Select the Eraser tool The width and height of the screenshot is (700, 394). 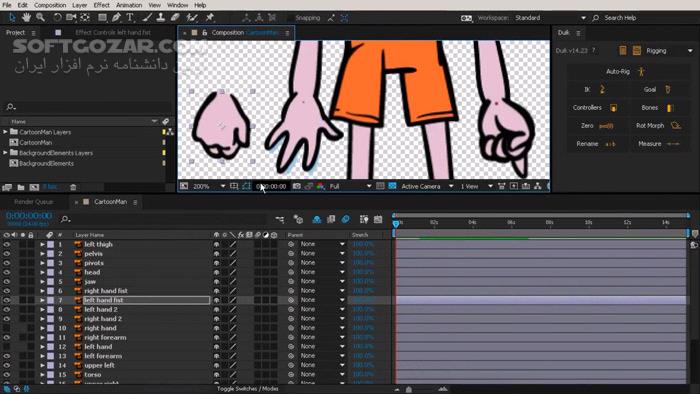point(175,17)
